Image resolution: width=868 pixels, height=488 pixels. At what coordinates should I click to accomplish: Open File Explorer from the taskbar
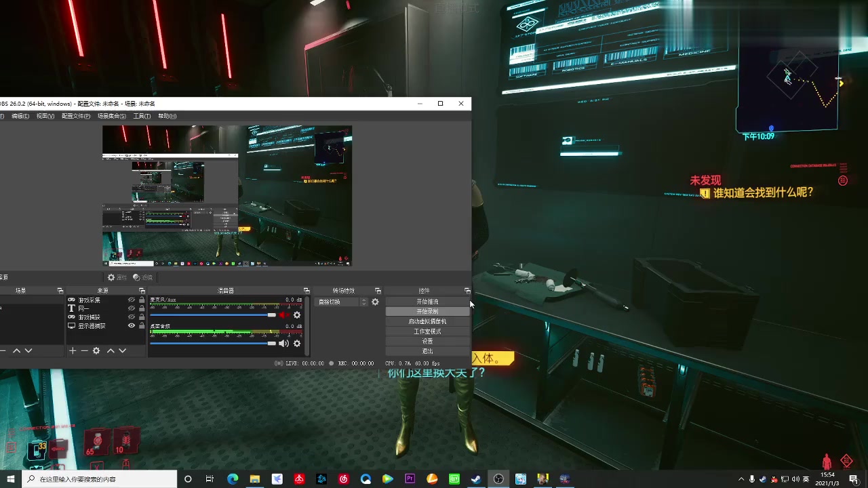point(255,479)
